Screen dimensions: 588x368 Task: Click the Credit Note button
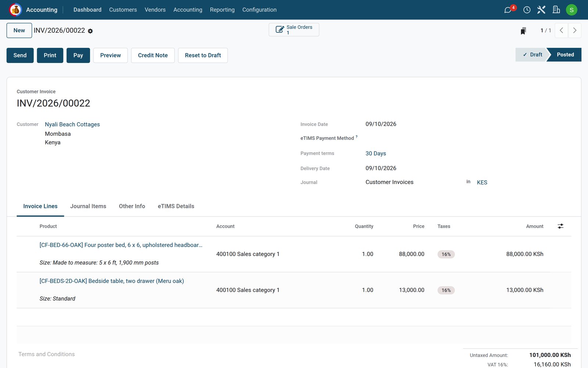[153, 56]
